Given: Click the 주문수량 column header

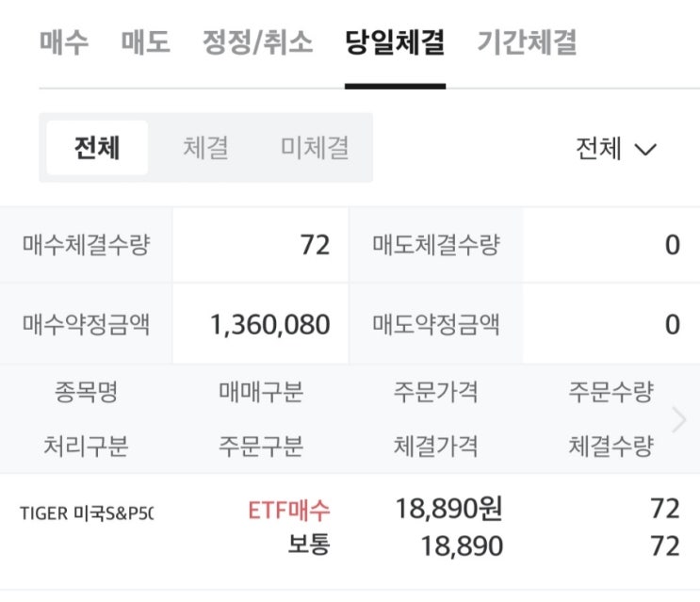Looking at the screenshot, I should pyautogui.click(x=610, y=392).
